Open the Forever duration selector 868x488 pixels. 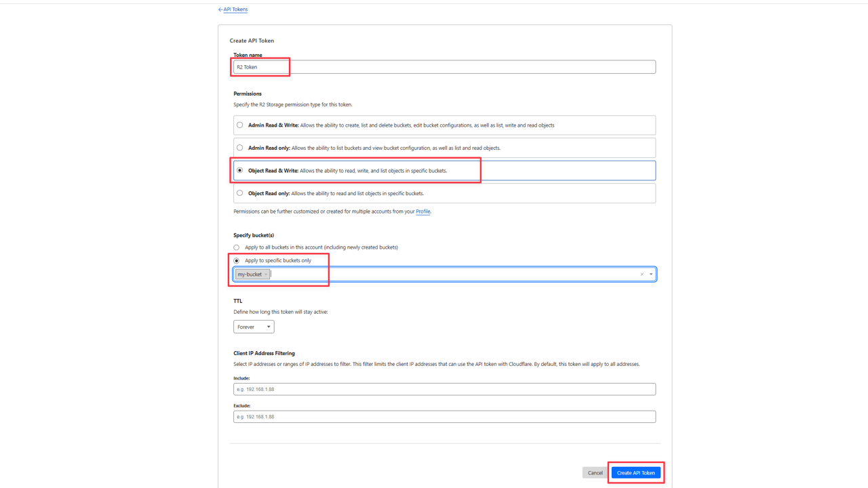254,326
